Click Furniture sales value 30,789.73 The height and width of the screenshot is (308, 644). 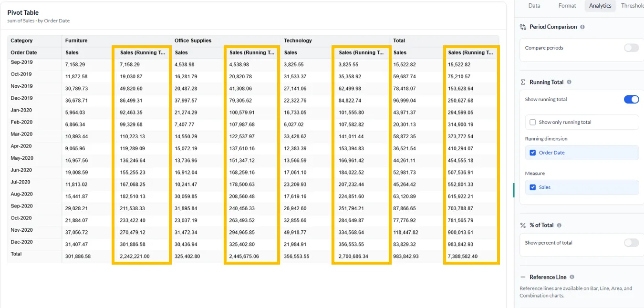76,89
